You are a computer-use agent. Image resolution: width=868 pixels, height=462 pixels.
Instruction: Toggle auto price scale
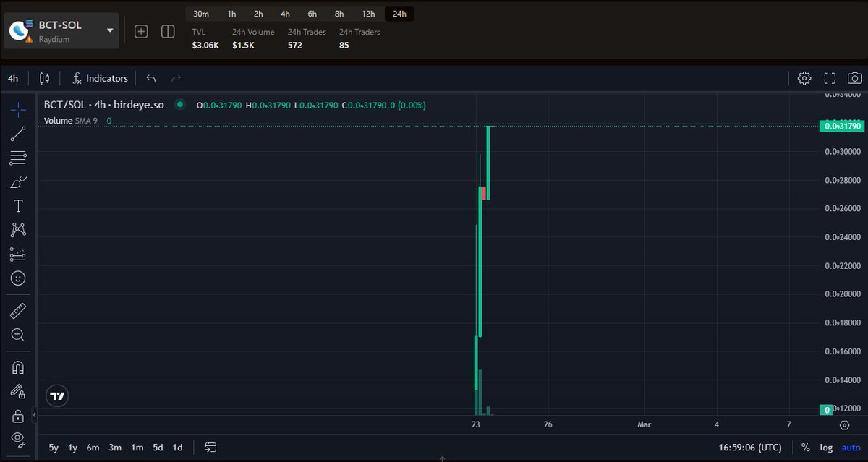tap(851, 448)
